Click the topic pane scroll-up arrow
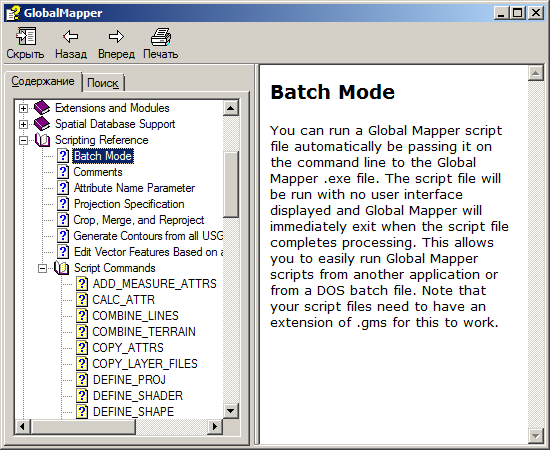The width and height of the screenshot is (550, 450). [x=536, y=73]
